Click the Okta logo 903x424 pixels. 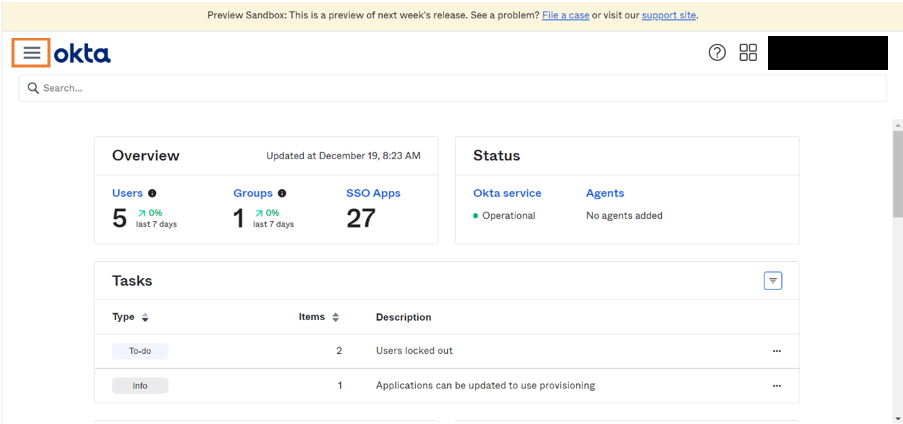point(83,53)
